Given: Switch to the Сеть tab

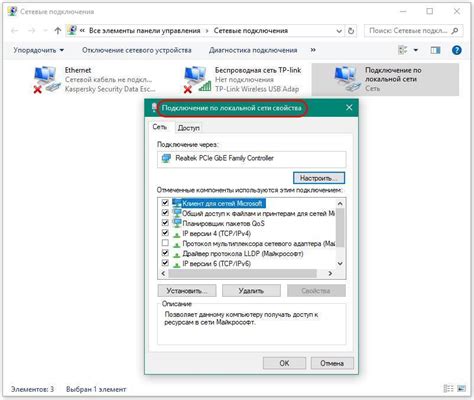Looking at the screenshot, I should tap(160, 127).
